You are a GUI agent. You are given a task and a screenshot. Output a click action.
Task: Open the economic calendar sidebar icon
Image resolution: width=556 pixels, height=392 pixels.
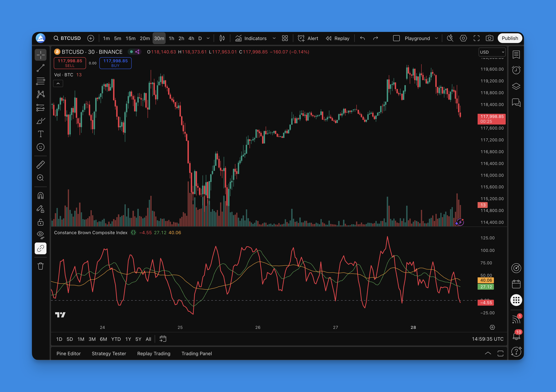coord(516,284)
